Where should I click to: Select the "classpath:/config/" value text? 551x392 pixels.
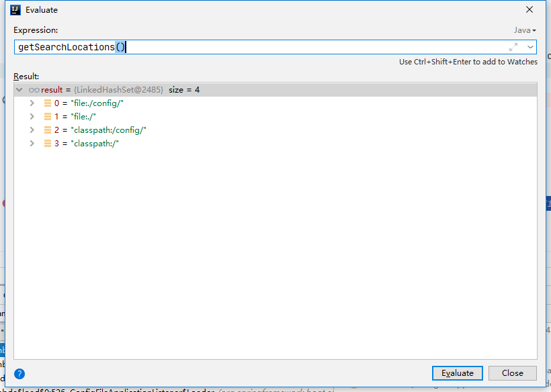(108, 130)
